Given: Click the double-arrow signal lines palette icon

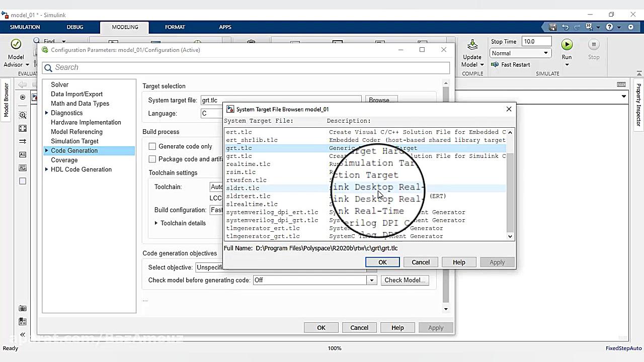Looking at the screenshot, I should coord(23,142).
